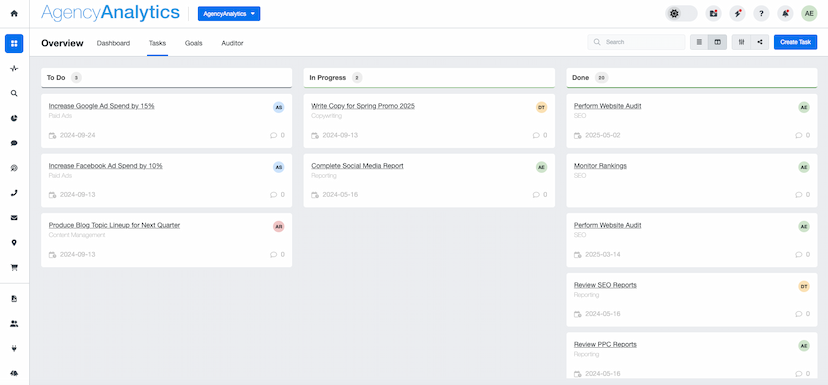Open Monitor Rankings task
Image resolution: width=828 pixels, height=385 pixels.
point(600,166)
